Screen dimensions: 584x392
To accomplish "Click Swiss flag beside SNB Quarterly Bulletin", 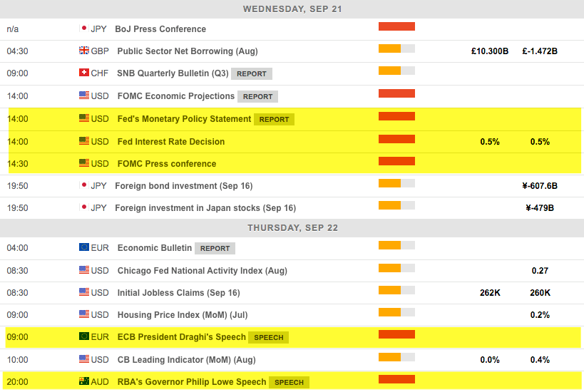I will point(84,73).
